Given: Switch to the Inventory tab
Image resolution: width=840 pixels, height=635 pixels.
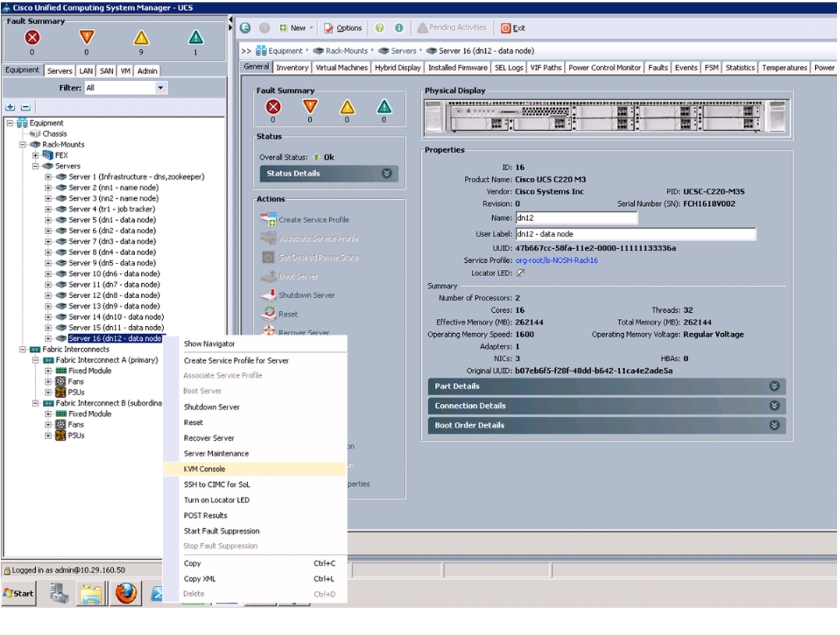Looking at the screenshot, I should coord(292,68).
